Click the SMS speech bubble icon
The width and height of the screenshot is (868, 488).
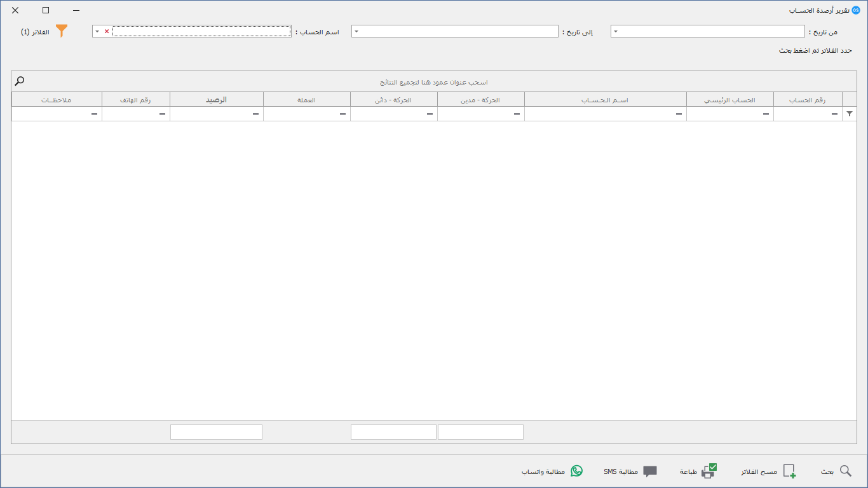tap(650, 471)
